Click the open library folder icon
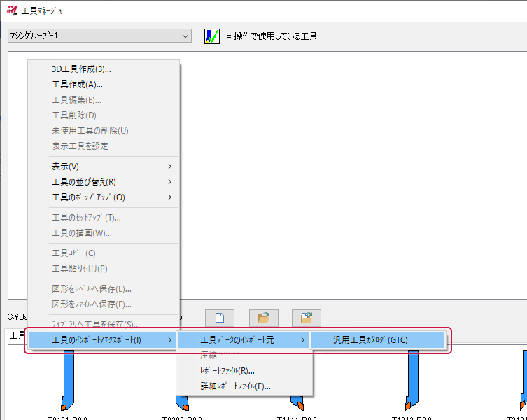527x420 pixels. click(x=264, y=317)
